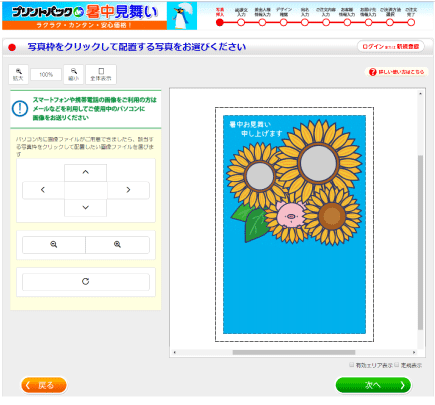Toggle the 定規表示 ruler checkbox

point(397,365)
